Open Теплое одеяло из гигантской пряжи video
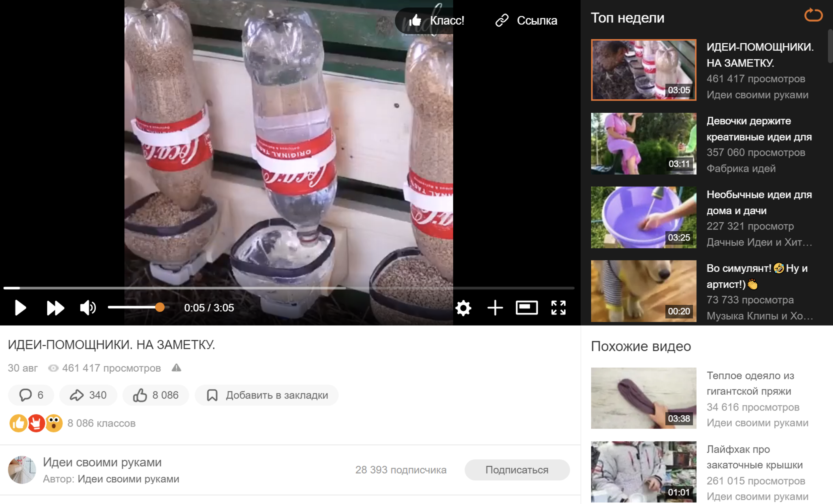Screen dimensions: 833x504 [750, 383]
